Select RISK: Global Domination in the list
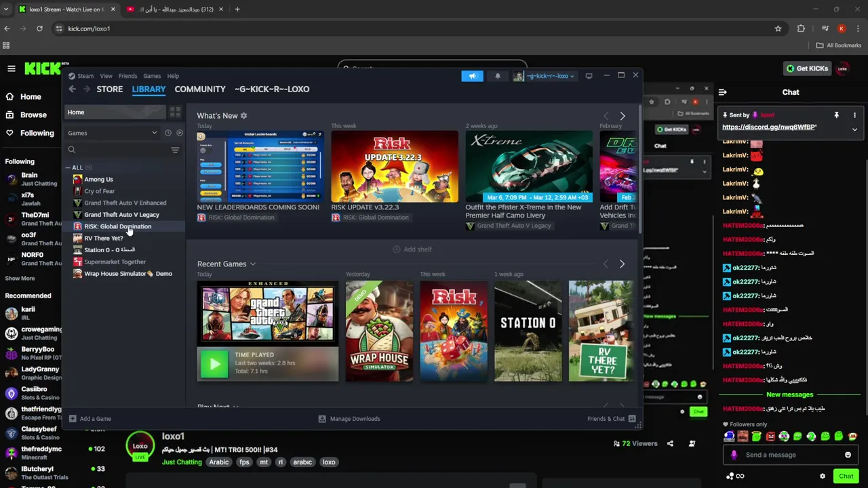868x488 pixels. click(117, 226)
